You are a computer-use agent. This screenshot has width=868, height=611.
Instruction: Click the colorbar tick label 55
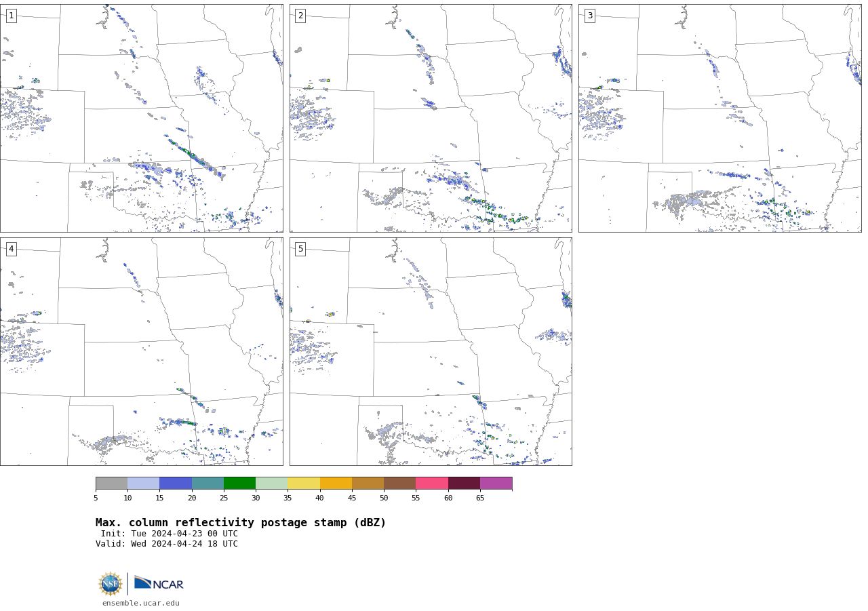(416, 498)
